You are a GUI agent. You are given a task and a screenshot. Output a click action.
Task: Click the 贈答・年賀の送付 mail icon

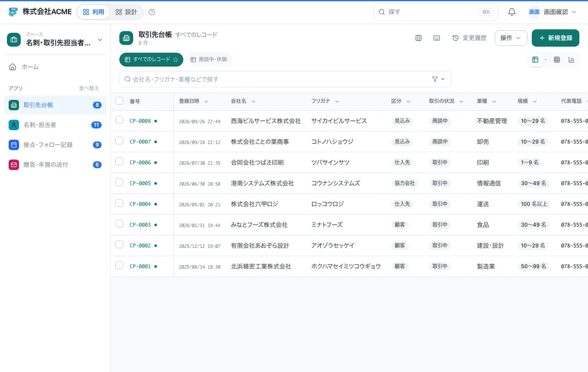click(14, 165)
